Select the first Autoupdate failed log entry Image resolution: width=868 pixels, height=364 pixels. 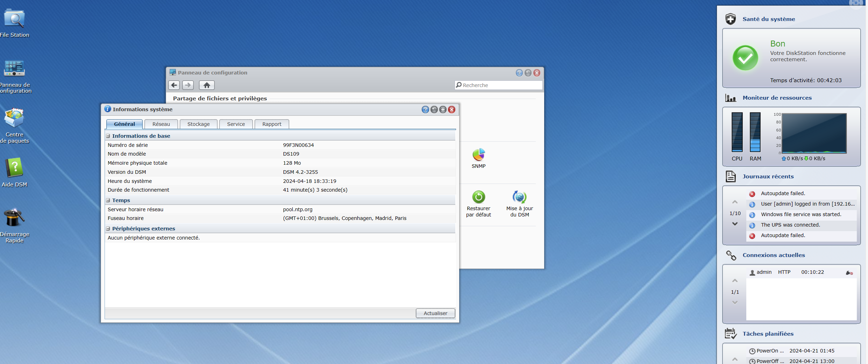801,194
